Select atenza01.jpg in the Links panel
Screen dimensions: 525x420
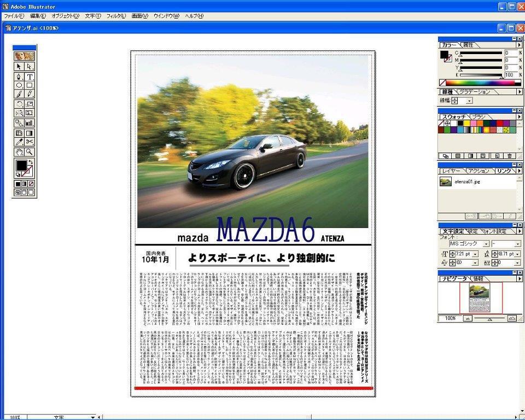[477, 182]
